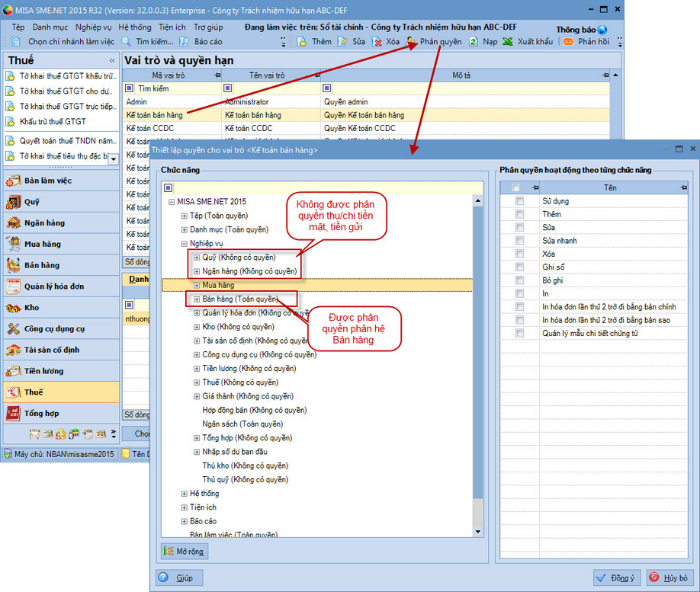This screenshot has width=700, height=592.
Task: Select Thủ kho (Không có quyền) tree item
Action: pos(246,466)
